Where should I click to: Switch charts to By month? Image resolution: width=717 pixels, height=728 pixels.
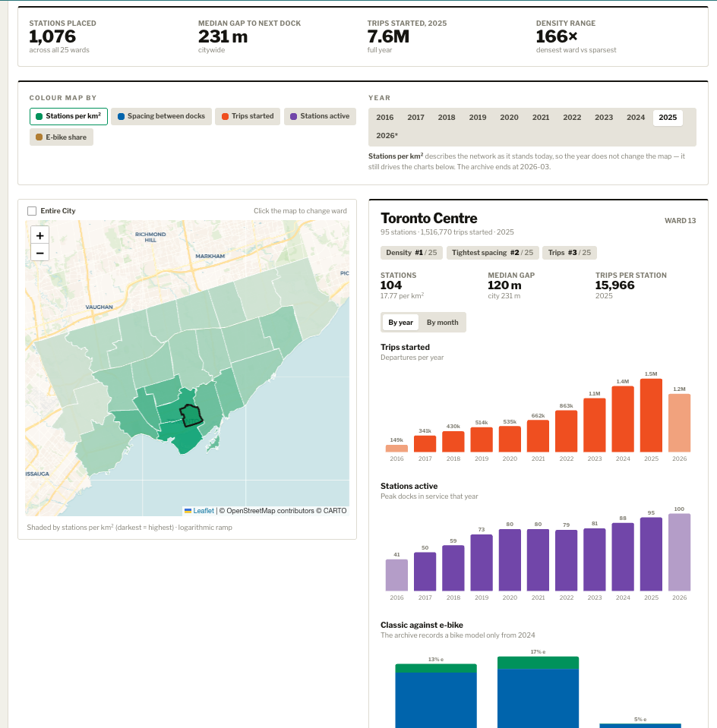click(x=442, y=323)
